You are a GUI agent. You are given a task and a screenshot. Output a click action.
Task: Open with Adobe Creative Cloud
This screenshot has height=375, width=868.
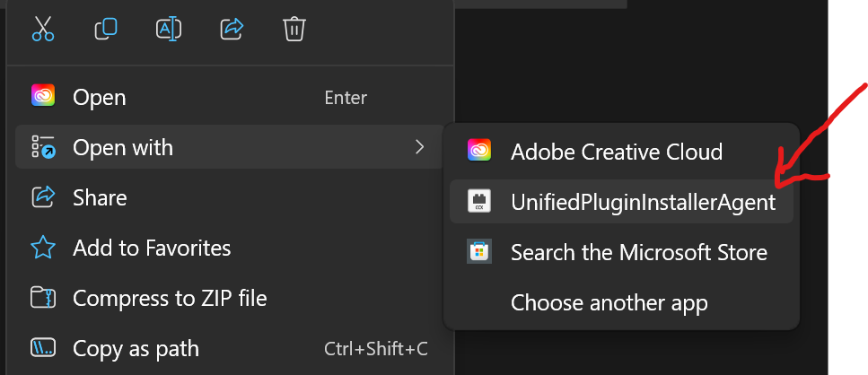tap(622, 151)
